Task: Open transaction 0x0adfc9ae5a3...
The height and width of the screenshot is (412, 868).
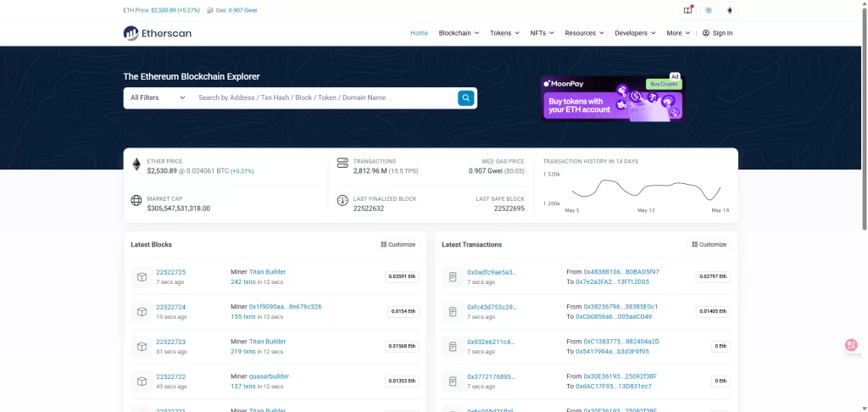Action: point(492,272)
